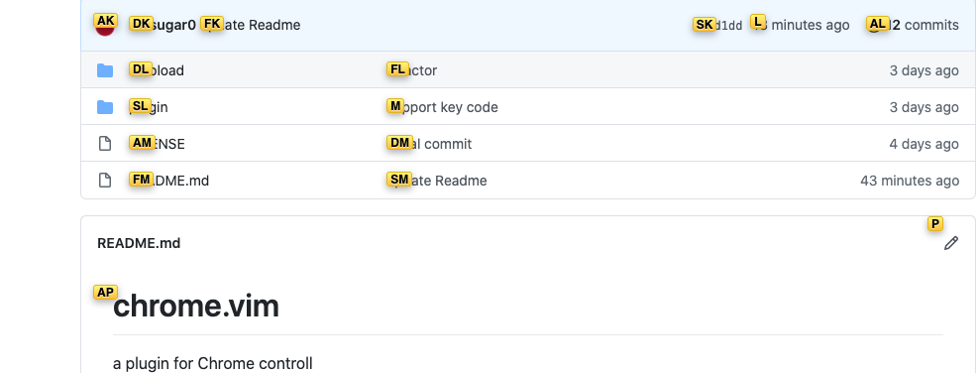Click the plugin folder icon
Viewport: 980px width, 373px height.
pos(105,108)
